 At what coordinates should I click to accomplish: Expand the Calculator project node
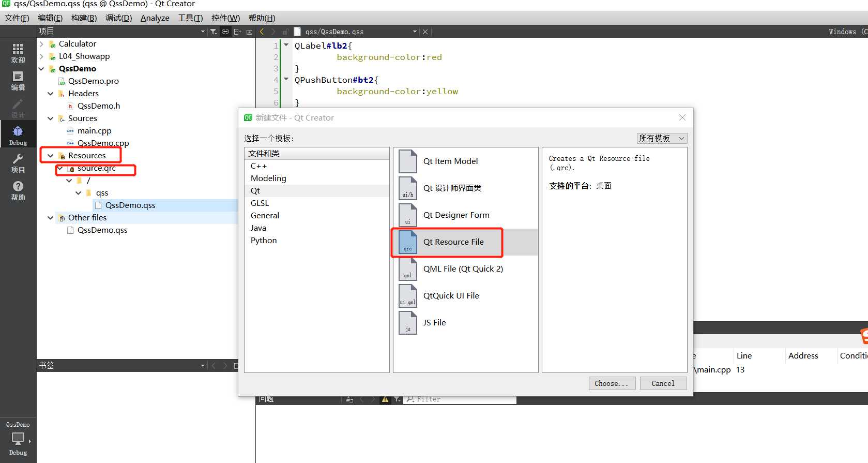(41, 44)
